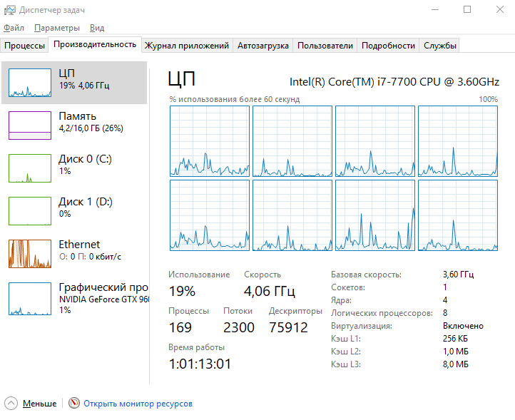
Task: Select the Диск 1 (D:) graph thumbnail
Action: click(30, 211)
